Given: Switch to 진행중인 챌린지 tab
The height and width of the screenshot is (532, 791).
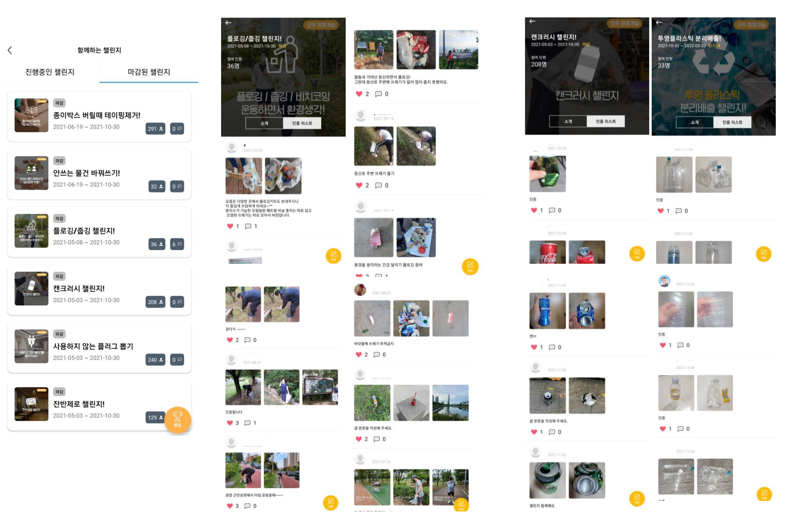Looking at the screenshot, I should [x=50, y=72].
